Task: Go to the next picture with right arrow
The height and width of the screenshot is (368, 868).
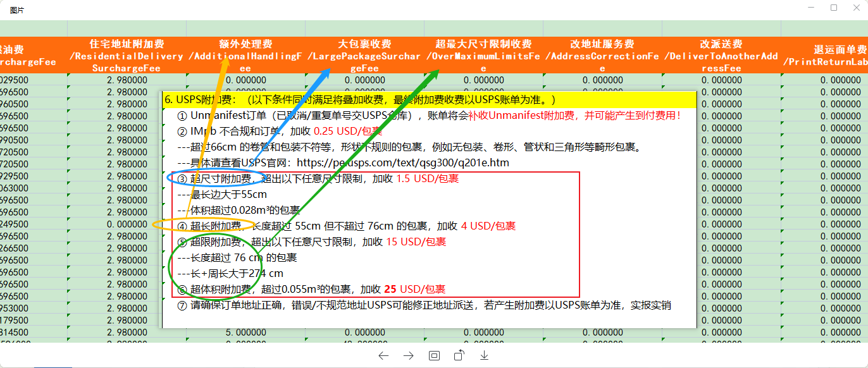Action: [409, 355]
